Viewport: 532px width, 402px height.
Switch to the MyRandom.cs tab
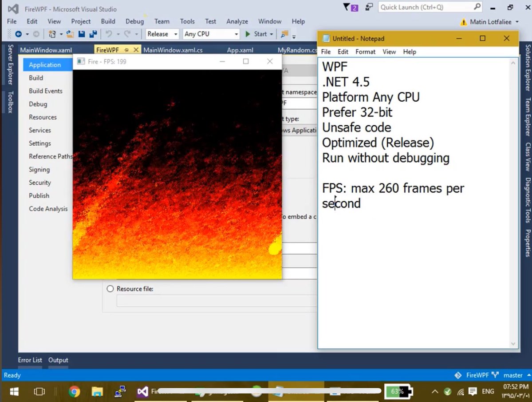pyautogui.click(x=297, y=50)
